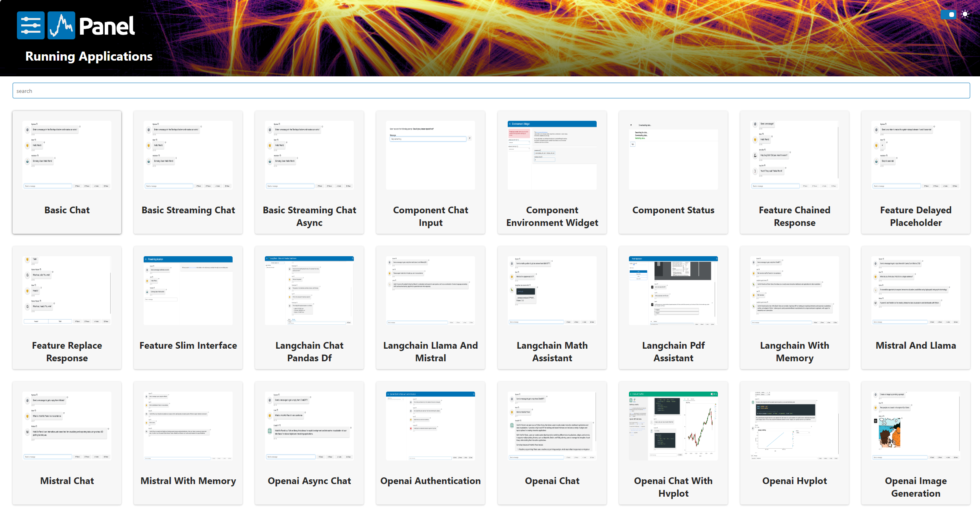This screenshot has height=512, width=980.
Task: Toggle the dark theme switch
Action: click(x=948, y=15)
